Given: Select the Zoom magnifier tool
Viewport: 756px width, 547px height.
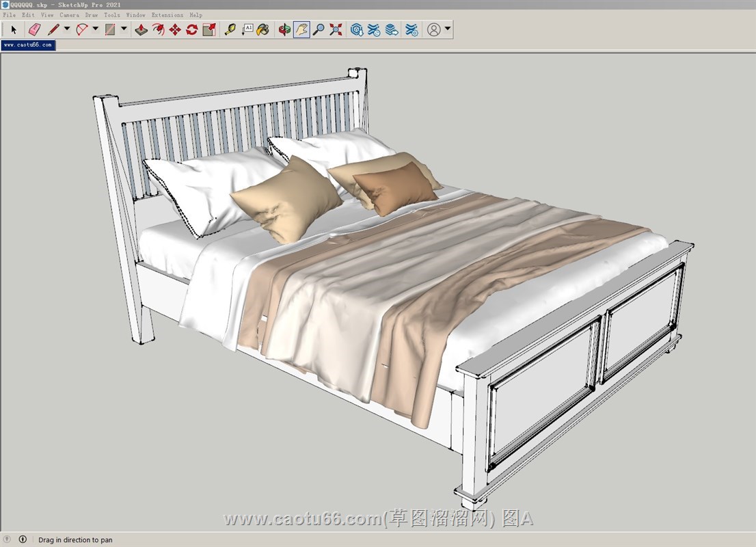Looking at the screenshot, I should 319,29.
